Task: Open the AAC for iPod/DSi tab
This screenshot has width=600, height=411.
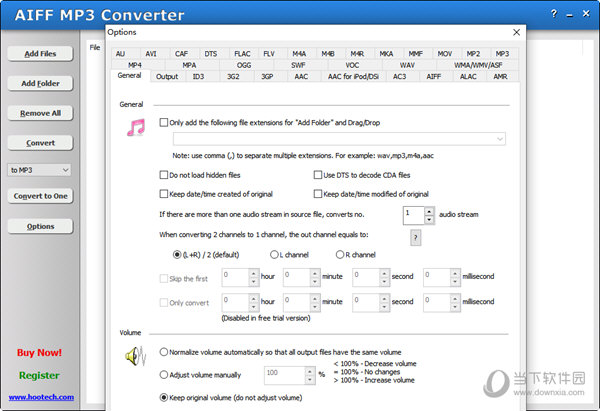Action: pos(353,77)
